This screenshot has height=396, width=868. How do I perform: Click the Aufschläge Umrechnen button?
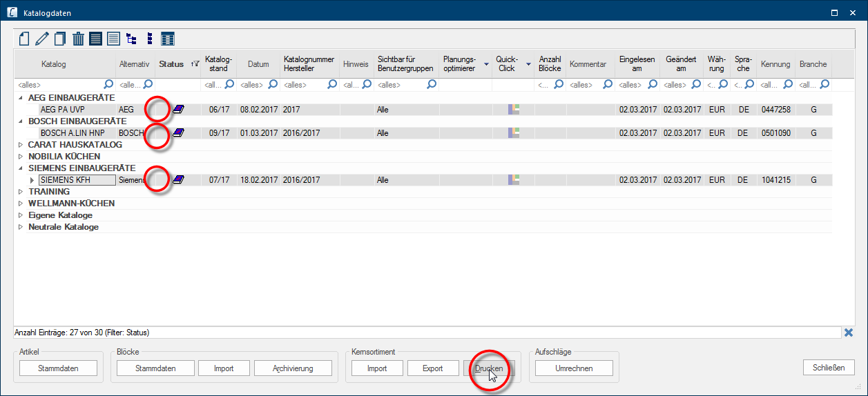pos(574,368)
